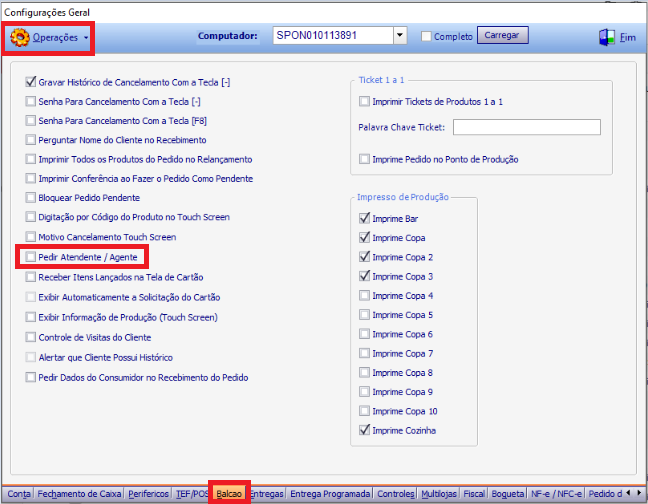648x504 pixels.
Task: Open the Fechamento de Caixa tab
Action: pos(79,494)
